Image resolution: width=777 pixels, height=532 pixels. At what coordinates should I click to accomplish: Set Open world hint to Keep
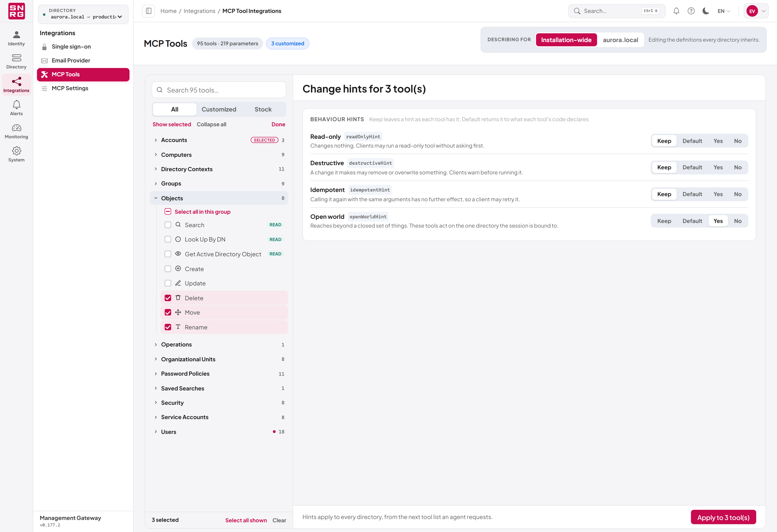pos(664,221)
